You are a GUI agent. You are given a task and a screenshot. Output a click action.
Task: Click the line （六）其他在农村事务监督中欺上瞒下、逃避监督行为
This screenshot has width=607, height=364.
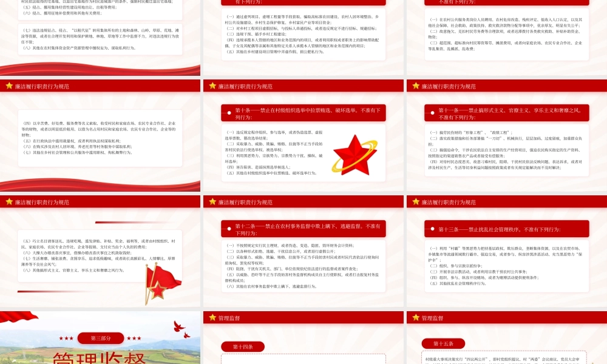271,286
